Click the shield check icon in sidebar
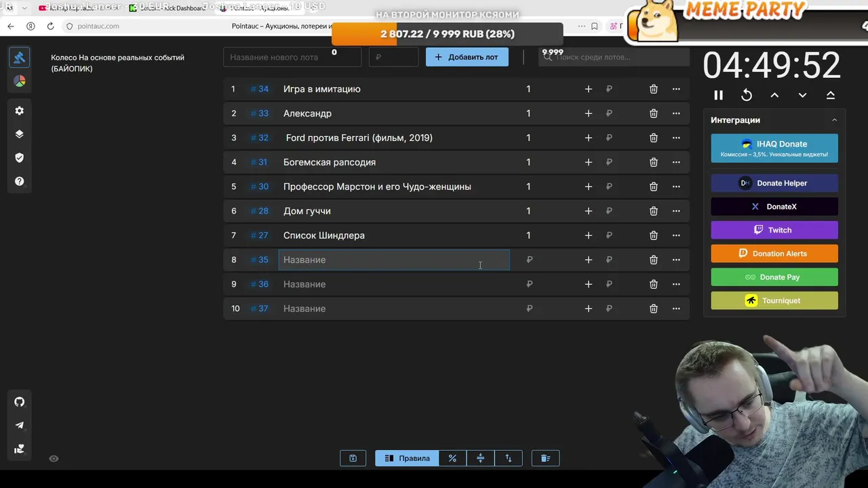Viewport: 868px width, 488px height. 19,157
